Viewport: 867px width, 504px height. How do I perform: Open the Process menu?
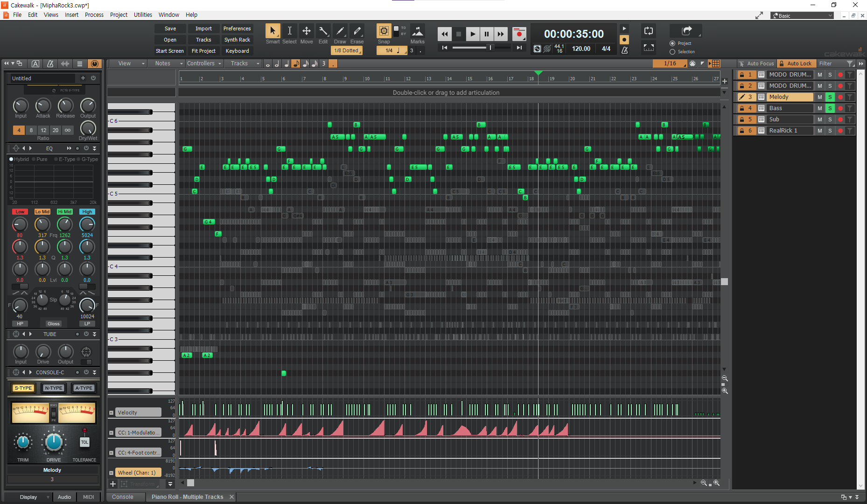(x=94, y=15)
